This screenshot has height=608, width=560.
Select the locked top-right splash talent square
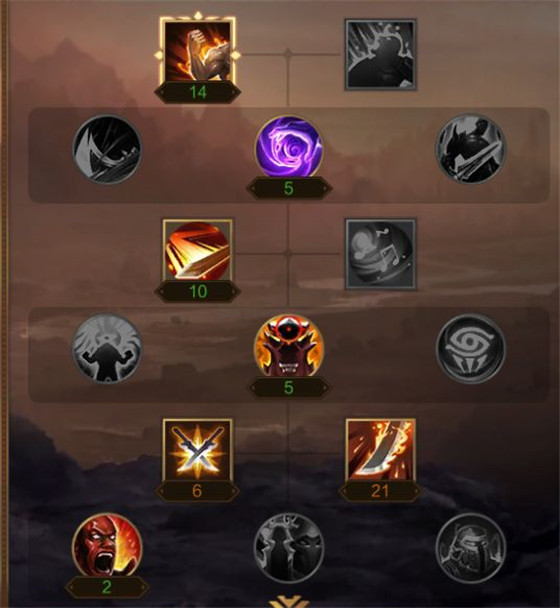tap(380, 54)
